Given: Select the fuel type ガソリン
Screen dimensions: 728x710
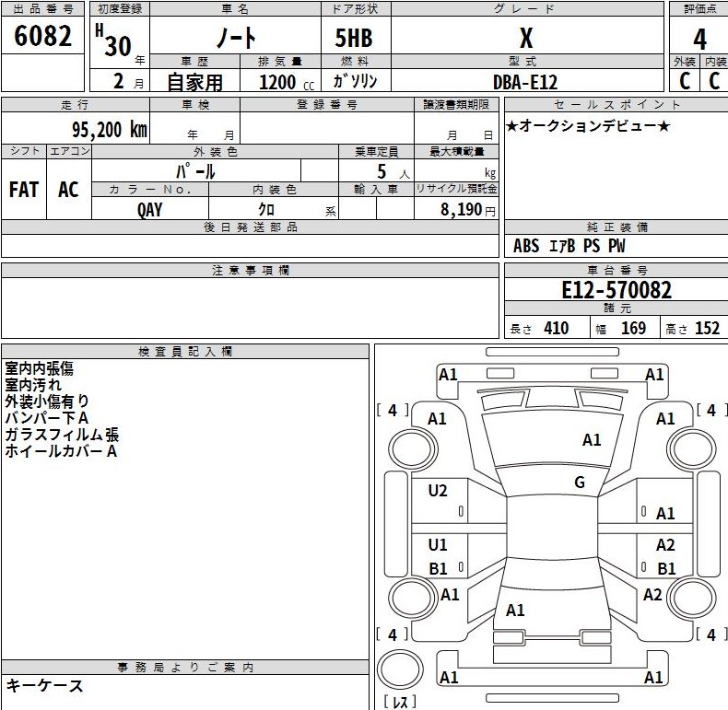Looking at the screenshot, I should (x=355, y=81).
